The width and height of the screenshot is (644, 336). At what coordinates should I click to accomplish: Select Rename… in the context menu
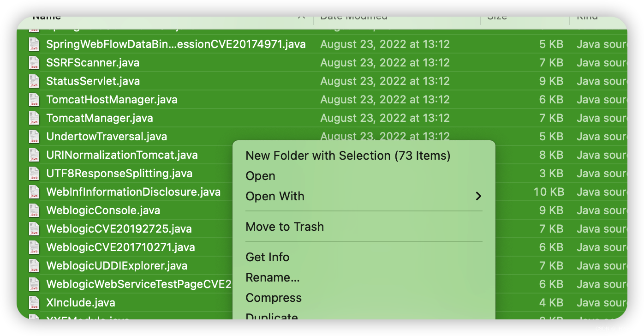click(x=273, y=277)
